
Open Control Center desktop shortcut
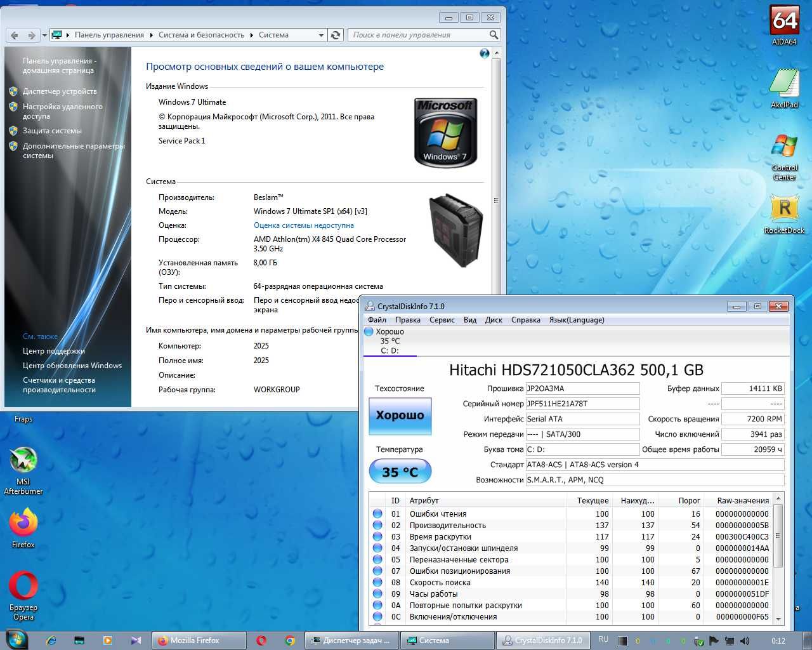coord(784,156)
